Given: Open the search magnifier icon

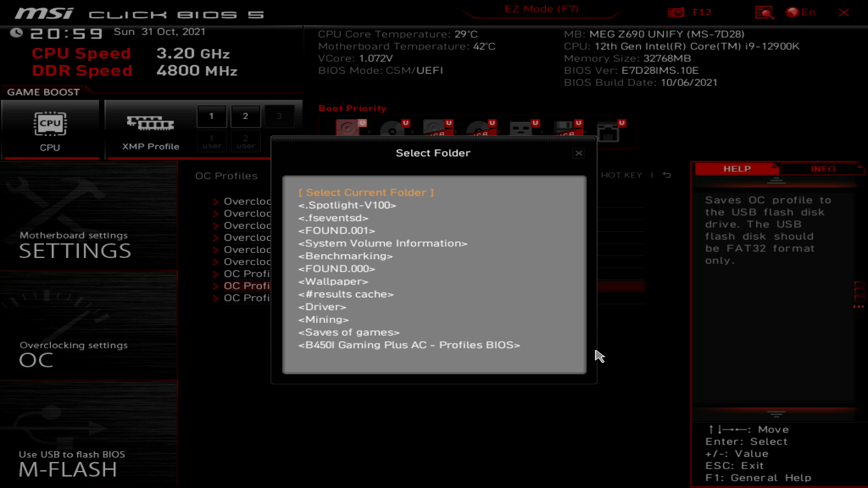Looking at the screenshot, I should click(764, 12).
